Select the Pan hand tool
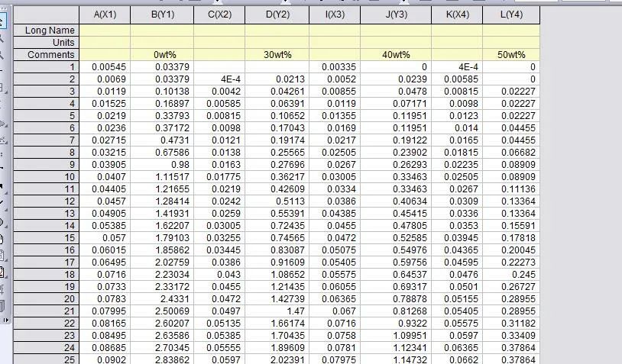This screenshot has width=622, height=364. pyautogui.click(x=2, y=240)
